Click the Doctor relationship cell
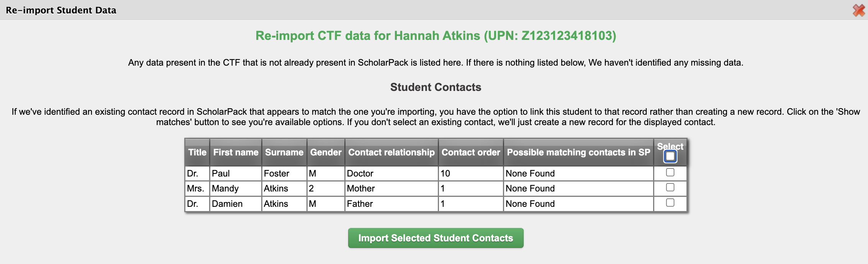 [x=391, y=173]
